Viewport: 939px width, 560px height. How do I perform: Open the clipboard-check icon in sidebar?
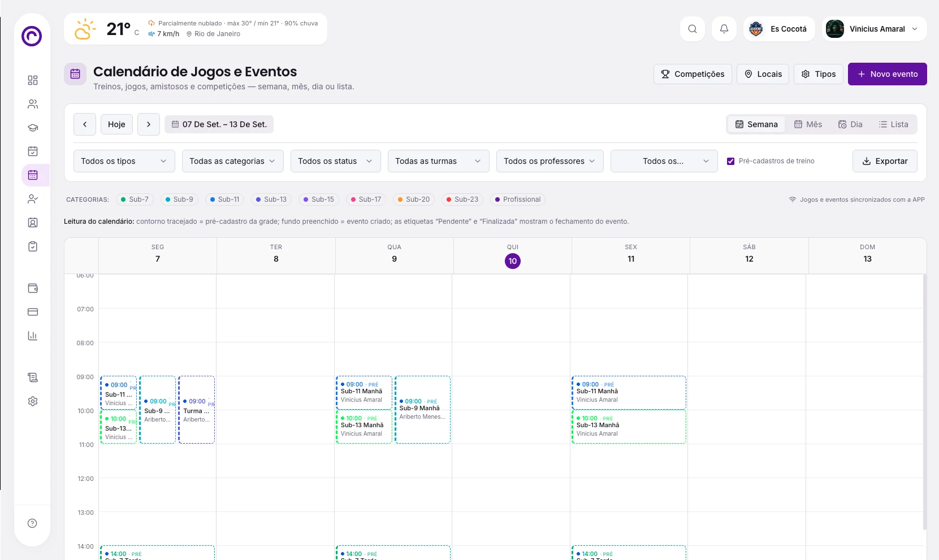[x=33, y=246]
